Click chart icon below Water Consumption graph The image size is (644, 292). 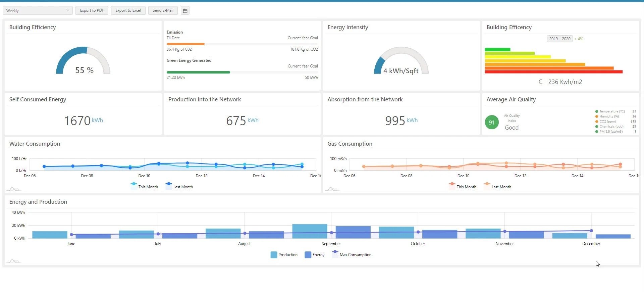(x=14, y=189)
